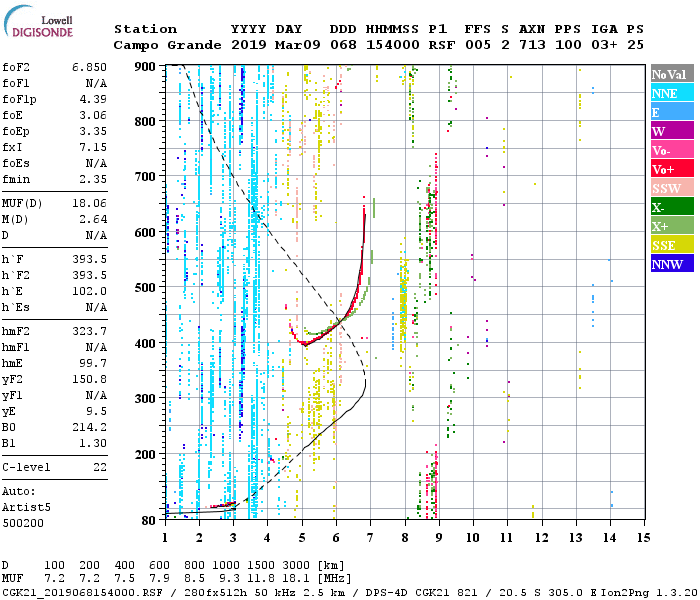
Task: Click the h`F value 393.5
Action: point(89,259)
